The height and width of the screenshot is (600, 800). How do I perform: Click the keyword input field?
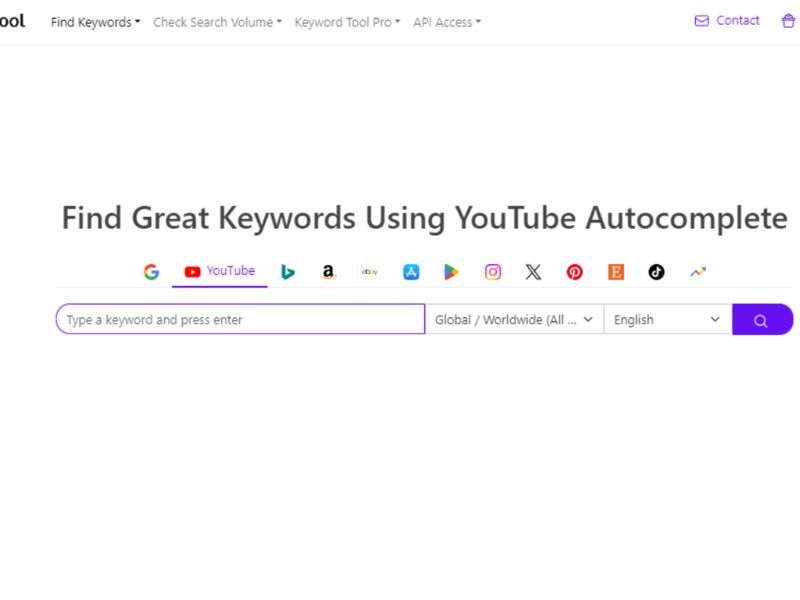[240, 319]
